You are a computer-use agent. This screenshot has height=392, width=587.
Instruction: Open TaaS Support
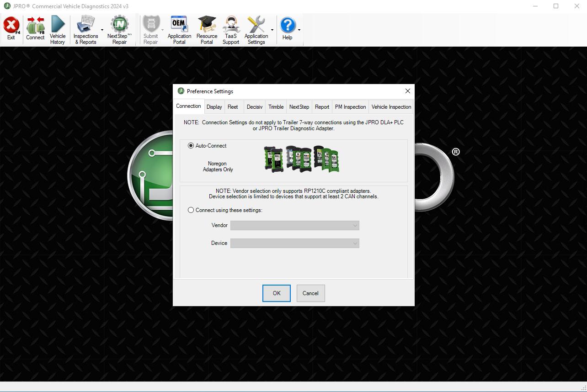pyautogui.click(x=230, y=29)
